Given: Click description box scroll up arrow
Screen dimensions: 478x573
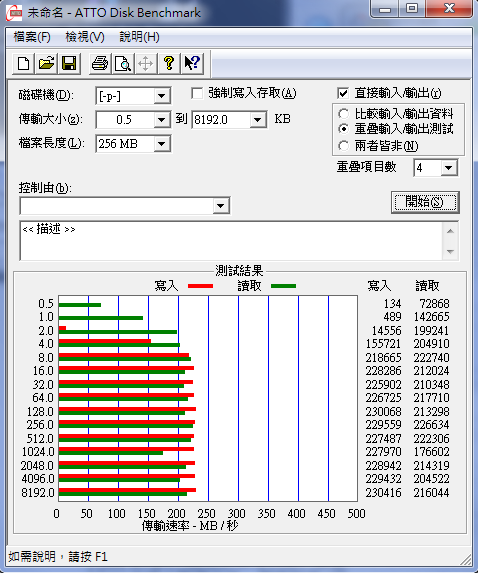Looking at the screenshot, I should 450,231.
